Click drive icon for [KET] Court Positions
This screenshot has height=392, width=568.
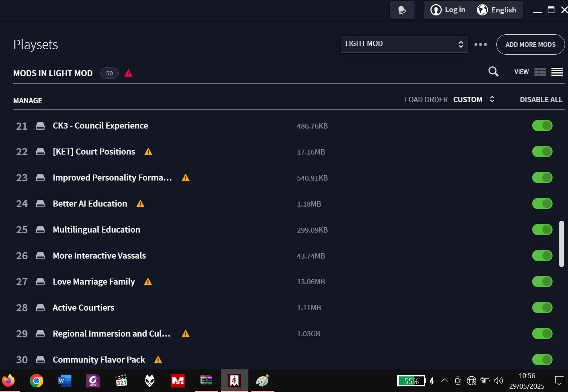40,152
